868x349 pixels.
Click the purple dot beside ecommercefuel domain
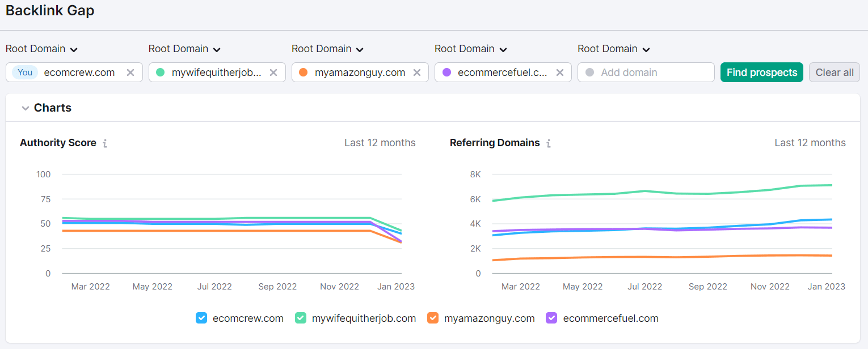coord(446,73)
